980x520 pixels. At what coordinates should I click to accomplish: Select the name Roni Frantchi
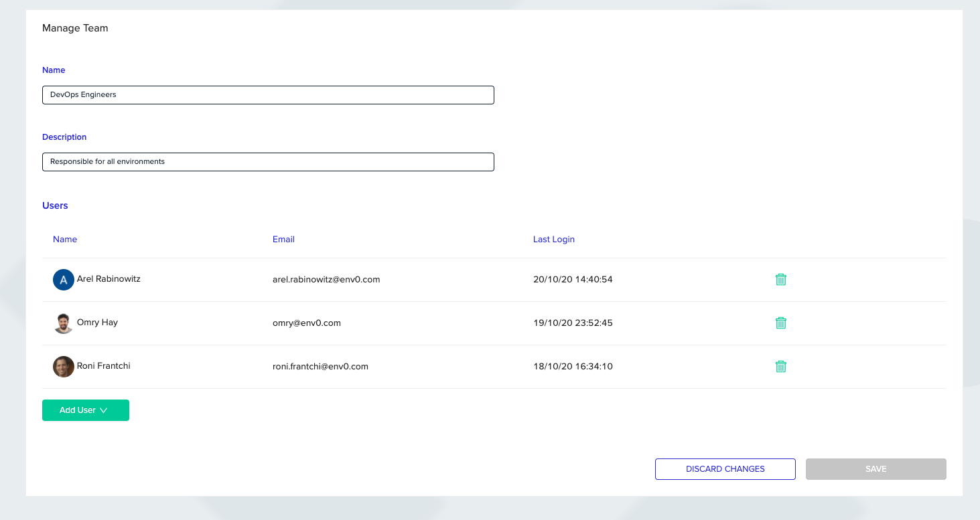click(x=104, y=366)
